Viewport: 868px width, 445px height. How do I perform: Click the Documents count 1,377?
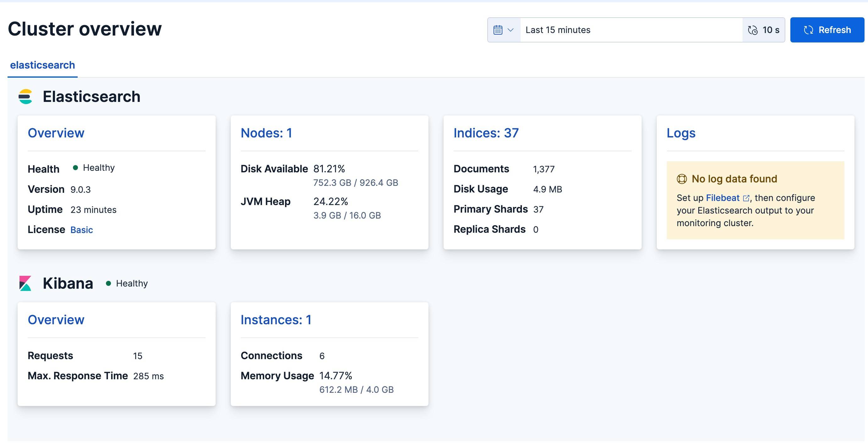(x=544, y=169)
